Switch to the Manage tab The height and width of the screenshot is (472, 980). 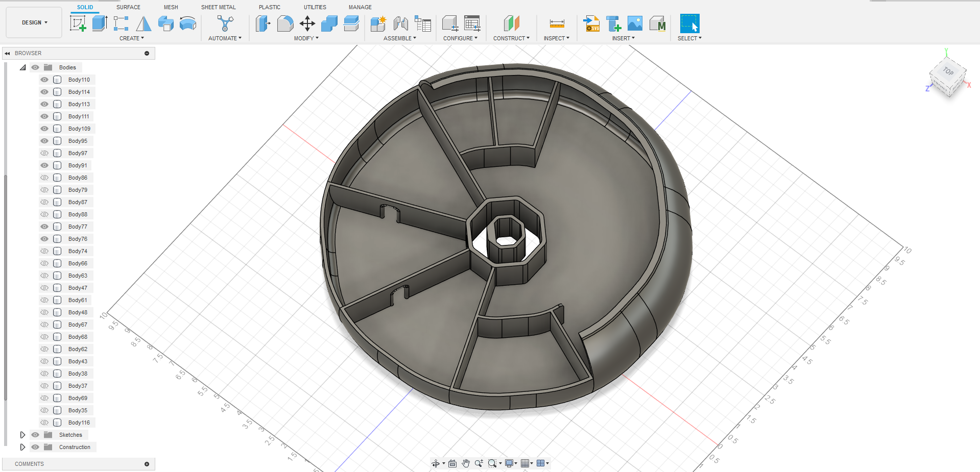click(x=360, y=7)
